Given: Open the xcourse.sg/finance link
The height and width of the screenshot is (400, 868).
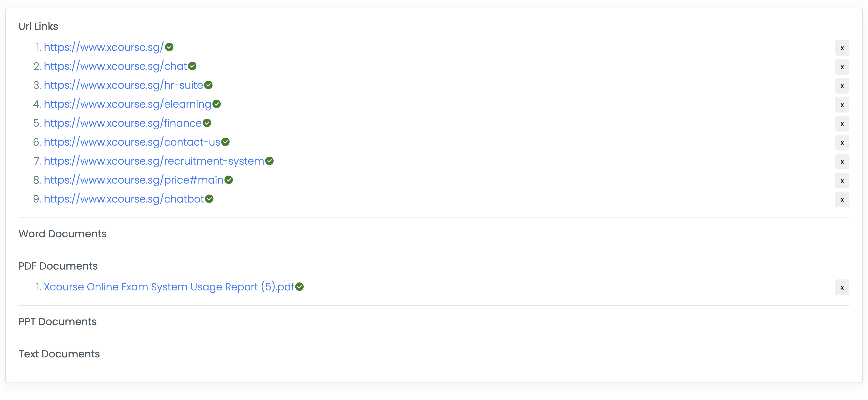Looking at the screenshot, I should [123, 123].
